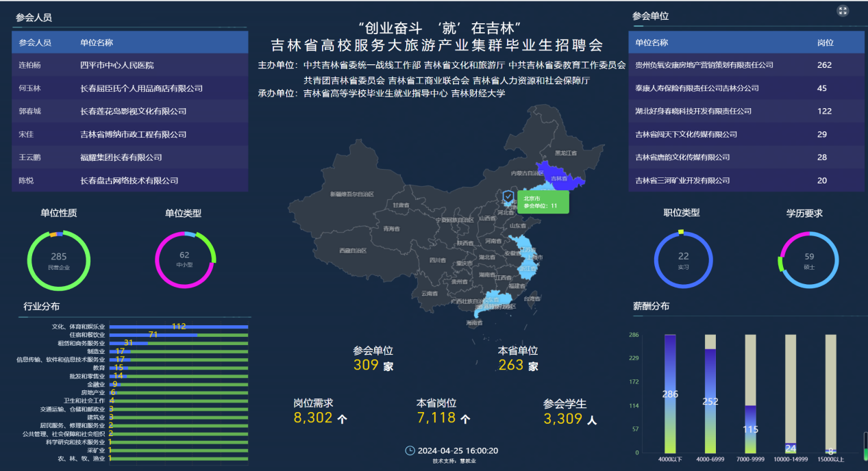Click the up arrow next to 7,118

point(466,419)
